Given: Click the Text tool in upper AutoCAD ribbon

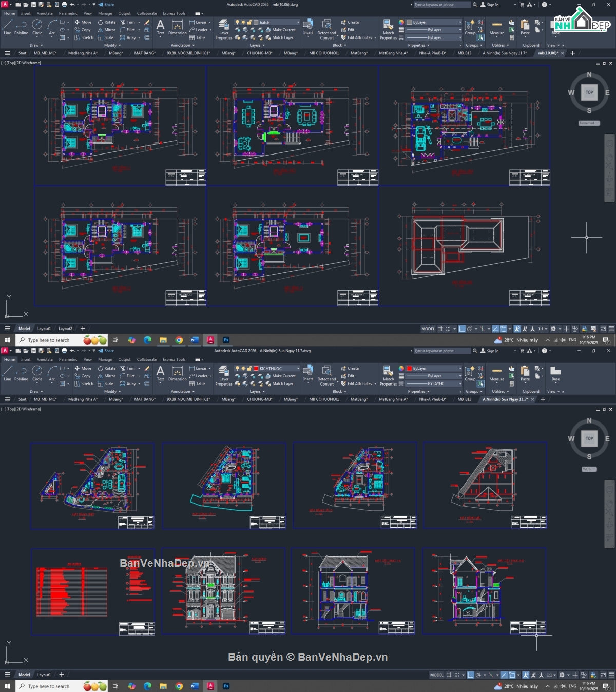Looking at the screenshot, I should click(160, 27).
